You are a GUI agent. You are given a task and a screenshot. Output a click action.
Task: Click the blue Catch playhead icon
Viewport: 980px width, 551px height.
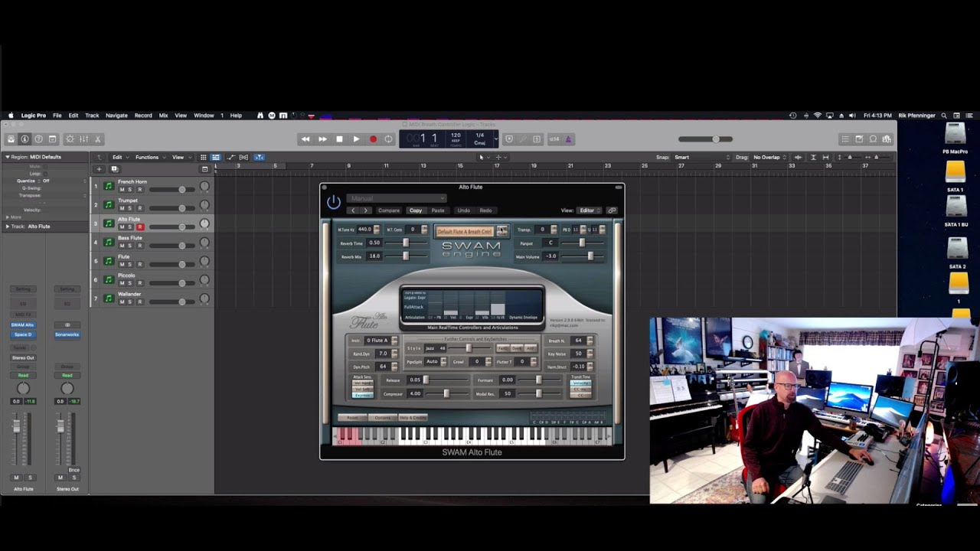click(260, 157)
